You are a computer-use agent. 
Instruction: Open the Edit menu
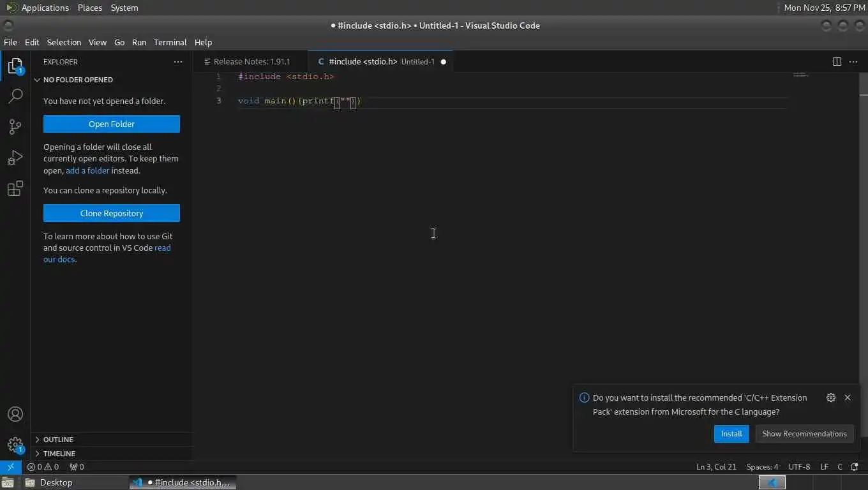coord(32,42)
